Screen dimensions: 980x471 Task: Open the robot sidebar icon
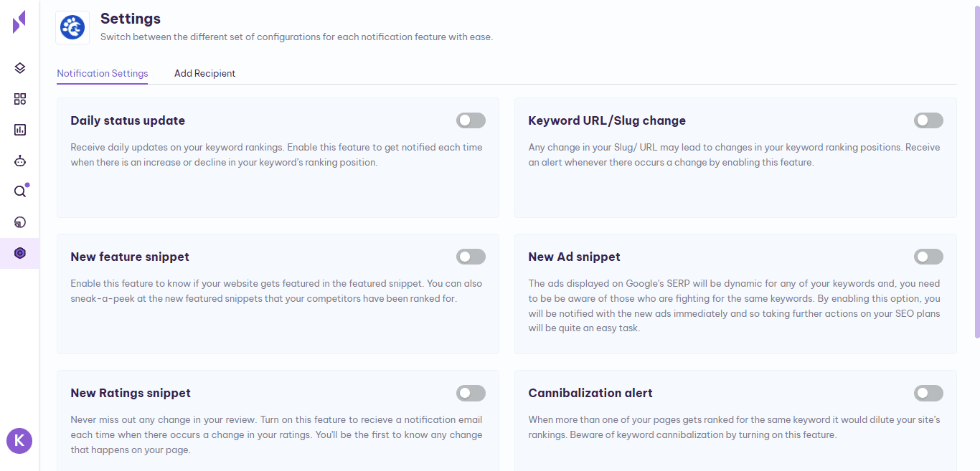20,161
